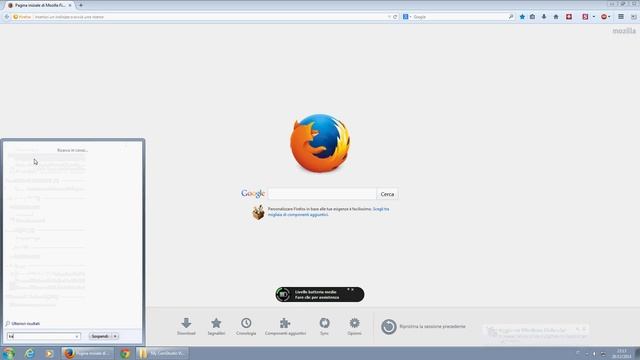This screenshot has height=360, width=640.
Task: Go to Home page via house icon
Action: (x=556, y=17)
